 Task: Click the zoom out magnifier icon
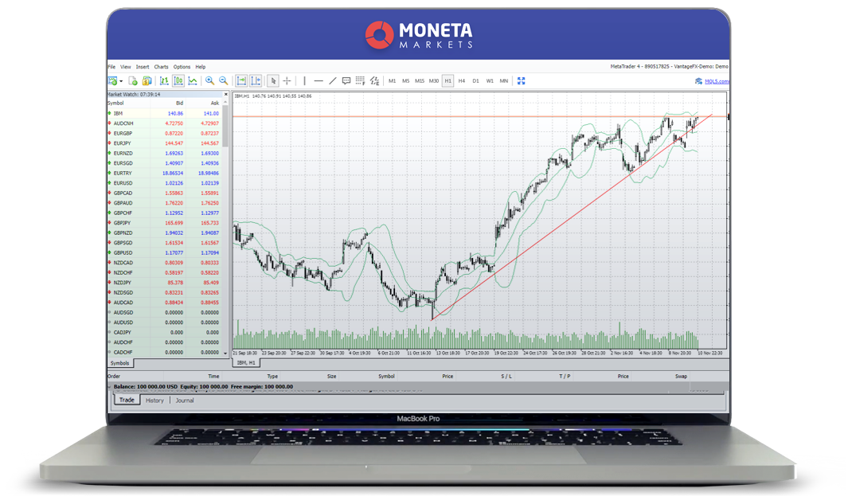[x=223, y=81]
